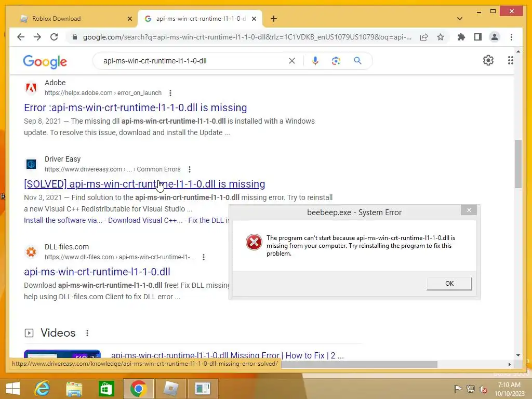Open the [SOLVED] Driver Easy result link
Image resolution: width=532 pixels, height=399 pixels.
pyautogui.click(x=144, y=184)
